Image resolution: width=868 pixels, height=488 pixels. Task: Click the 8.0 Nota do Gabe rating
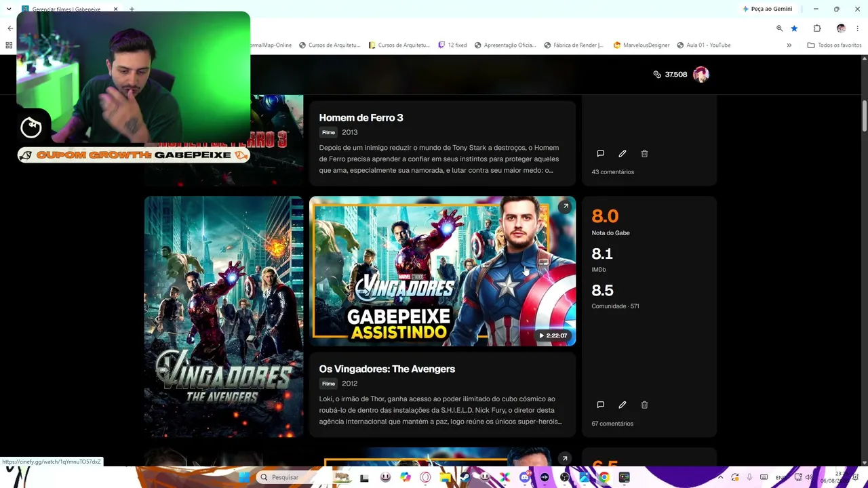tap(605, 216)
